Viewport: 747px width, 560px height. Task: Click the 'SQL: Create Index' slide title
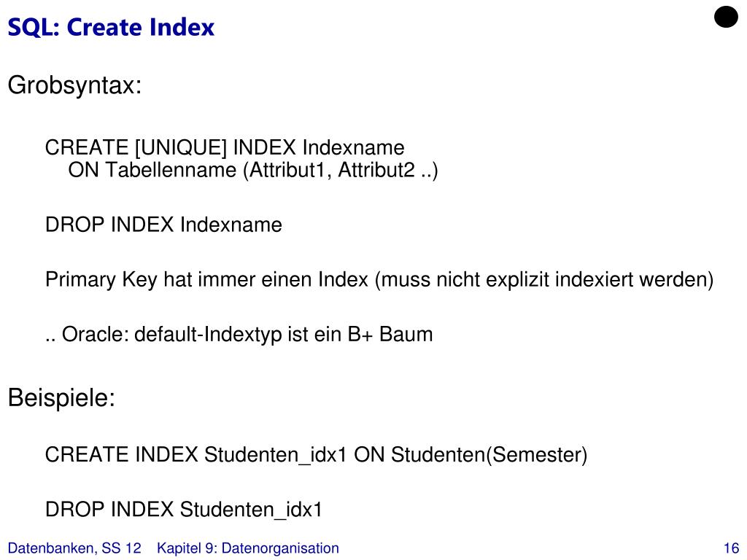111,27
